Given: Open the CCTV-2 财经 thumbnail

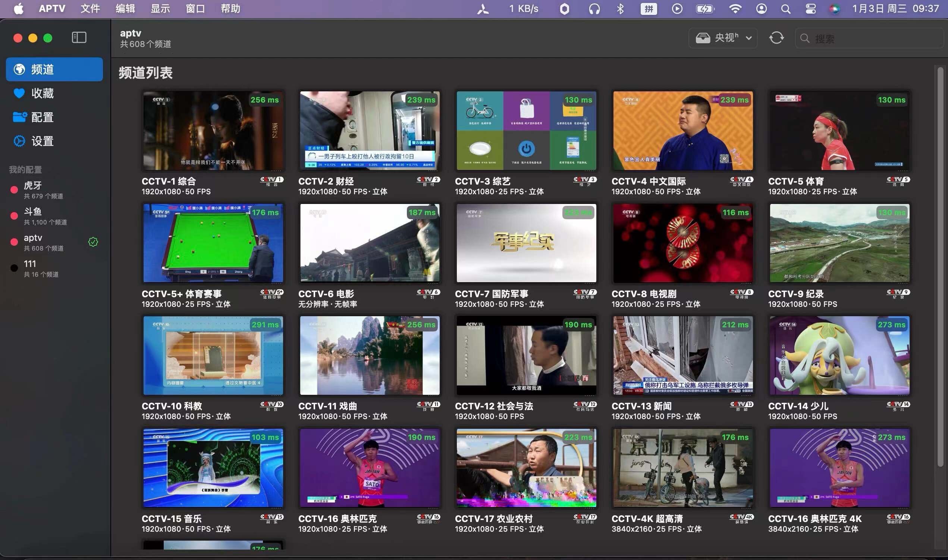Looking at the screenshot, I should [x=370, y=130].
